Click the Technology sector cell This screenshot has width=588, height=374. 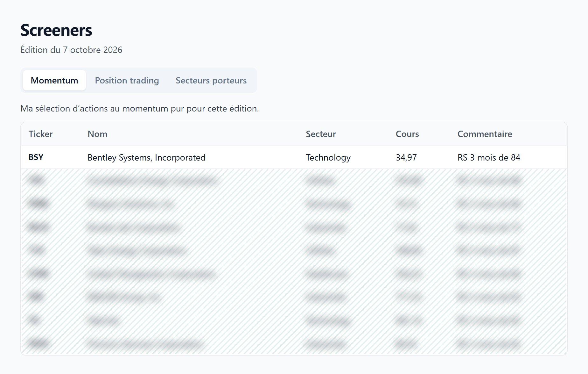click(328, 157)
